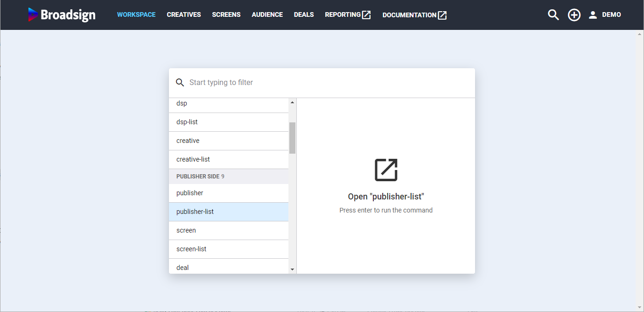644x312 pixels.
Task: Click the large open-command icon in preview
Action: [386, 170]
